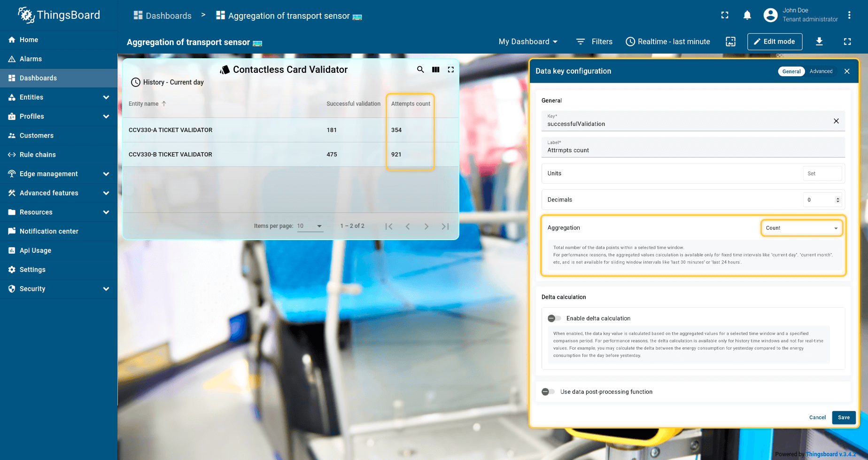
Task: Clear the successfulValidation key field
Action: [836, 121]
